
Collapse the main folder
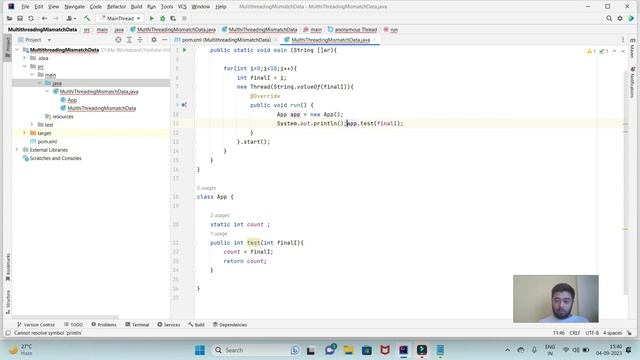[32, 75]
